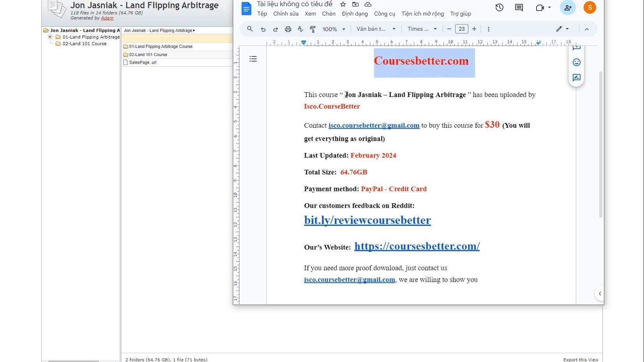The height and width of the screenshot is (362, 644).
Task: Click the breadcrumb path arrow
Action: point(194,30)
